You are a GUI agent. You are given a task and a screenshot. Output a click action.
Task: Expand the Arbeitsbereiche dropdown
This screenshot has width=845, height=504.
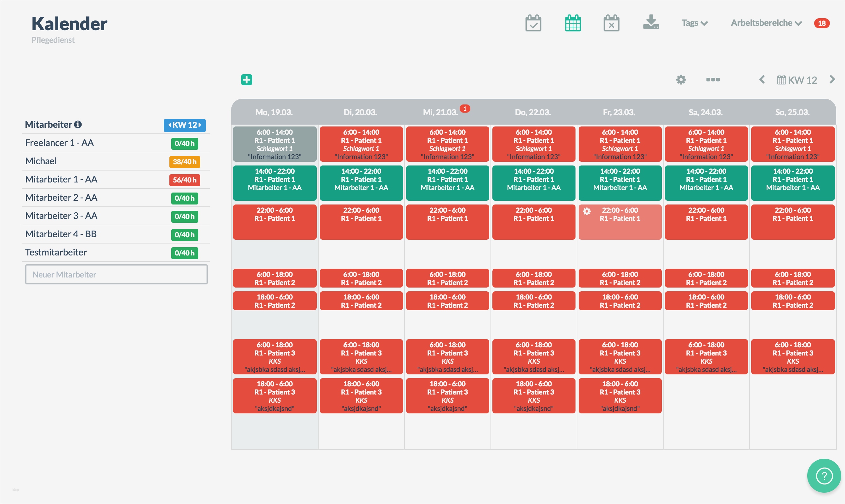pyautogui.click(x=766, y=23)
